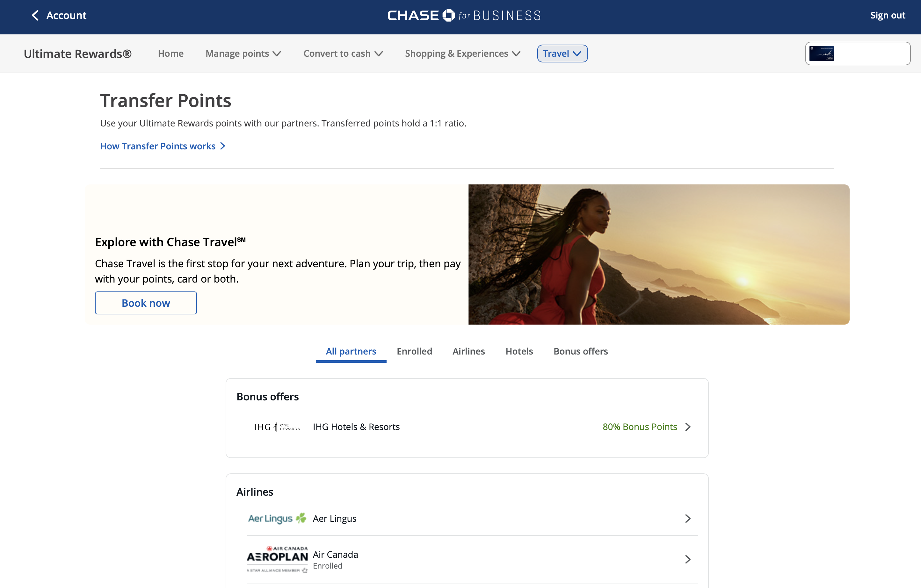Click the Book now button

point(146,303)
